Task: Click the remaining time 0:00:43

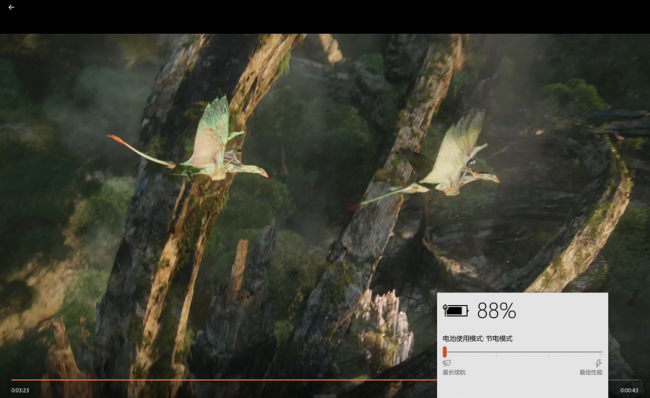Action: click(629, 390)
